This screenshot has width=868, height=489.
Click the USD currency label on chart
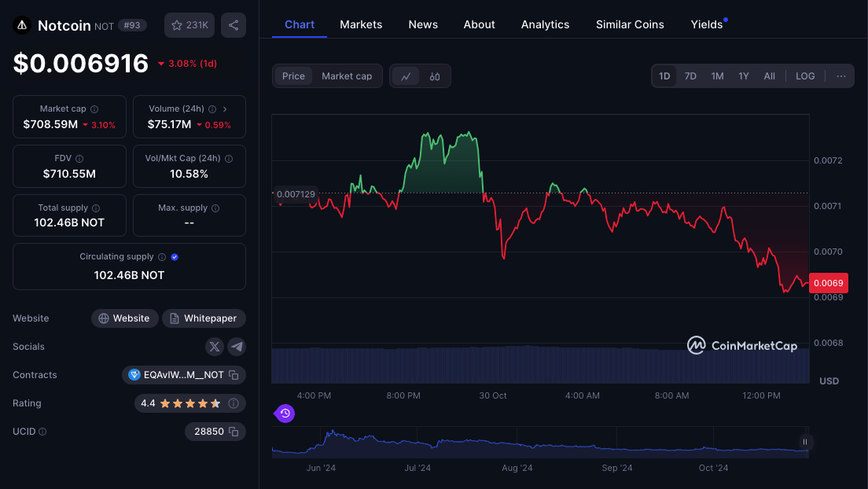point(829,381)
